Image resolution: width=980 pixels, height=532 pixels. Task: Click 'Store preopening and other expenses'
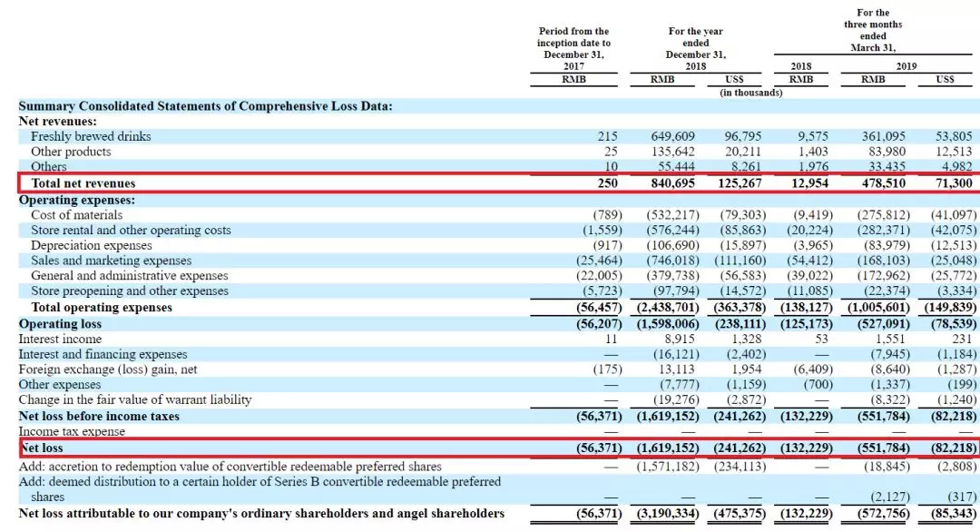click(130, 291)
